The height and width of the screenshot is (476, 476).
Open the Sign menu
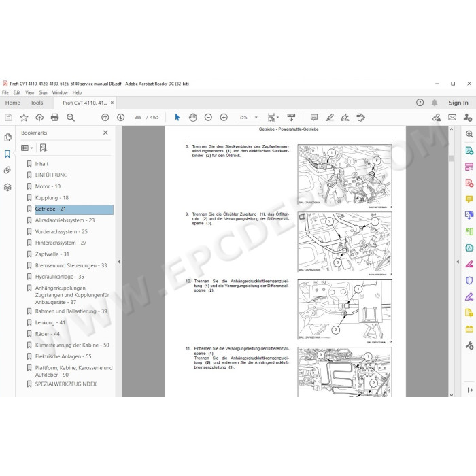(x=43, y=92)
